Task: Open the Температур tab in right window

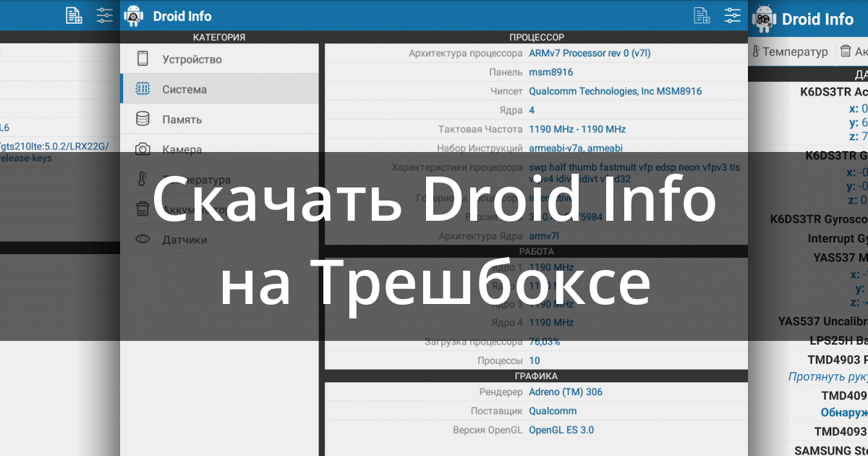Action: coord(790,51)
